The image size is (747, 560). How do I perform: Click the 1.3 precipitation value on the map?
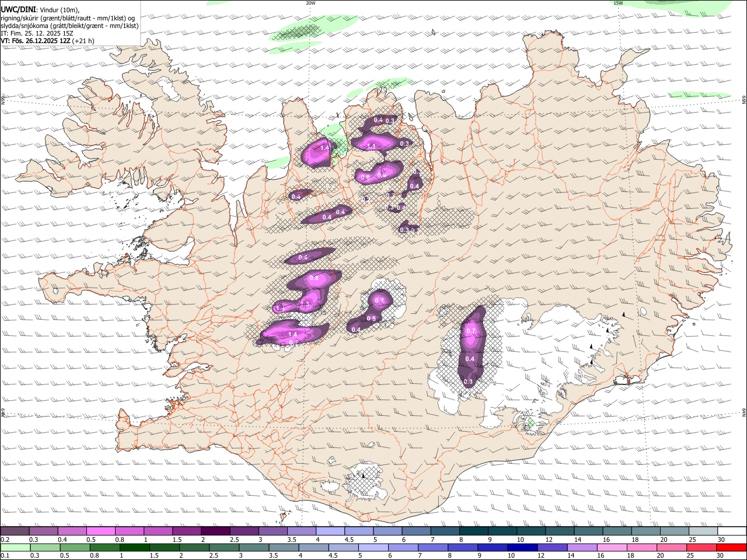pos(305,304)
